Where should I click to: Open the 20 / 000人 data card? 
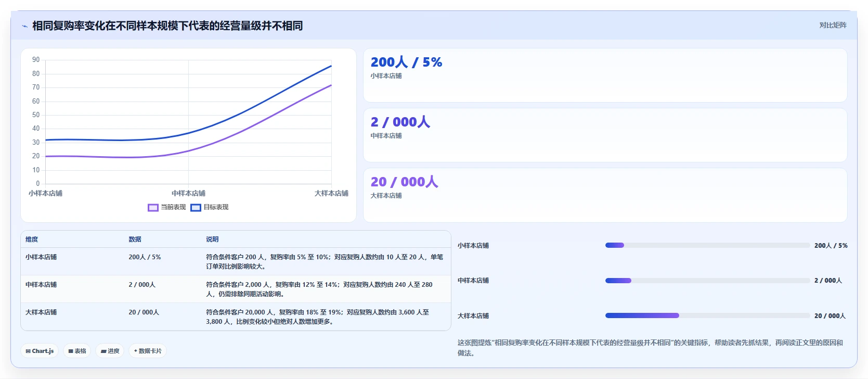pyautogui.click(x=605, y=195)
